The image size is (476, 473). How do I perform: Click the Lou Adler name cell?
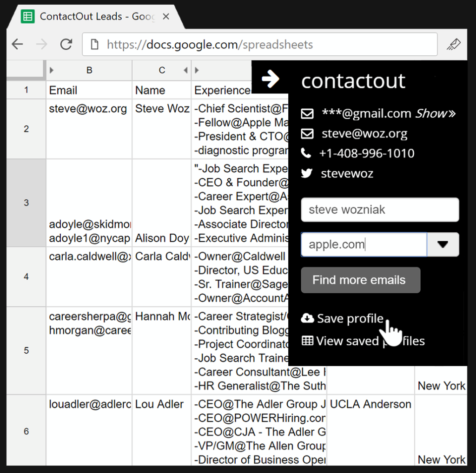pyautogui.click(x=162, y=430)
